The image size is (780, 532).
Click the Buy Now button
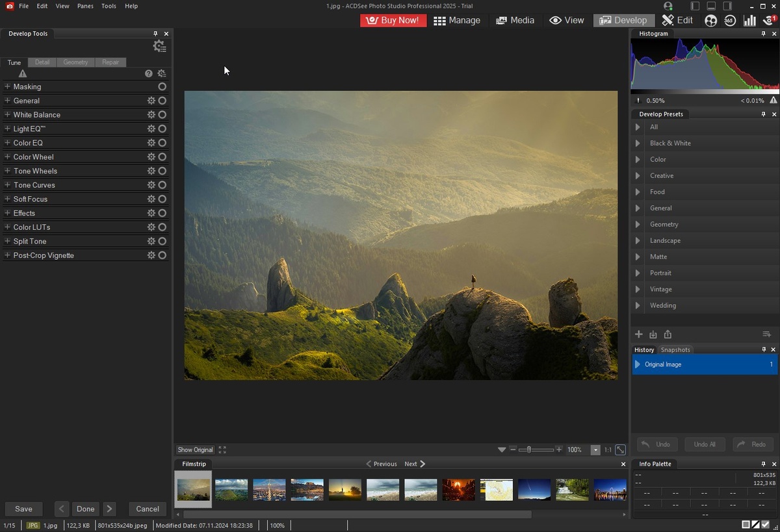(x=393, y=20)
